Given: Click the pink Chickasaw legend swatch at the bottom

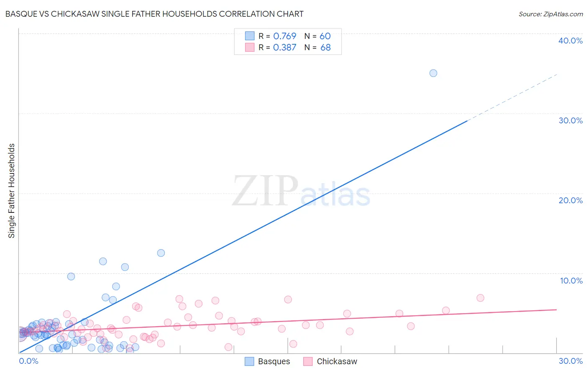Looking at the screenshot, I should pyautogui.click(x=308, y=361).
